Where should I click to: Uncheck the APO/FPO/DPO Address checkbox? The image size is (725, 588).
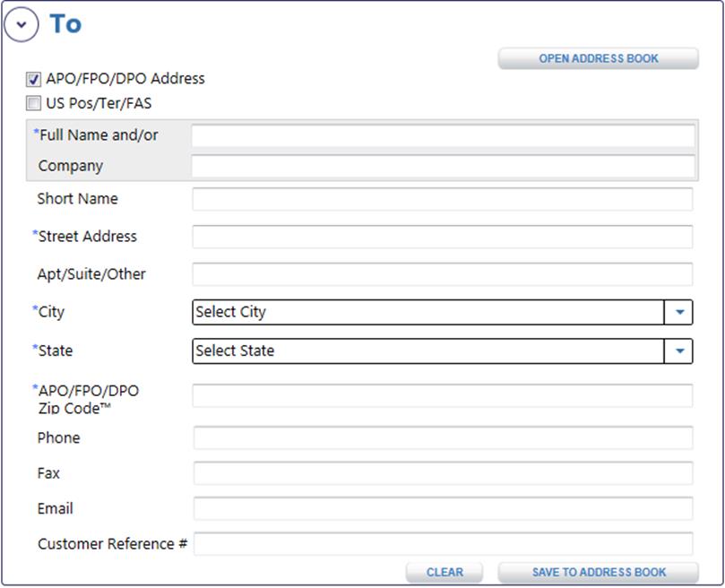click(x=33, y=79)
